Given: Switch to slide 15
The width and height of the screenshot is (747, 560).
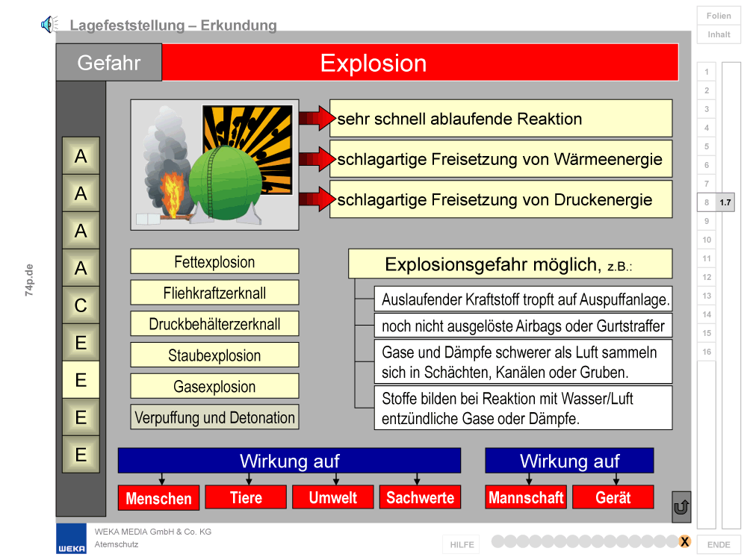Looking at the screenshot, I should pyautogui.click(x=707, y=333).
